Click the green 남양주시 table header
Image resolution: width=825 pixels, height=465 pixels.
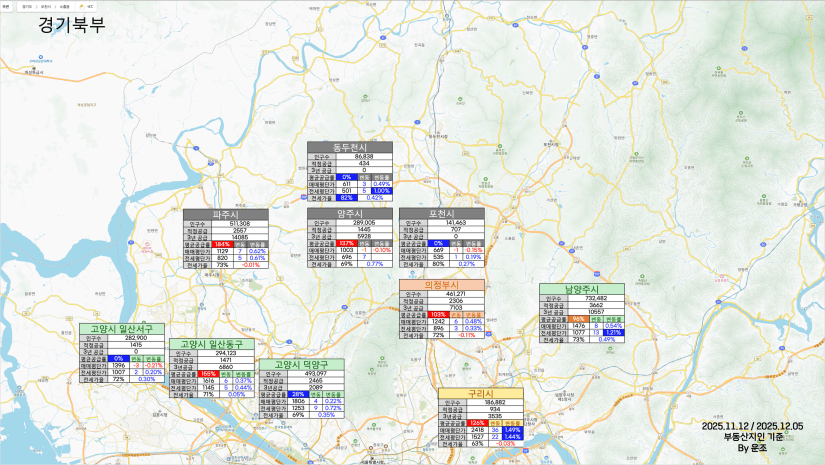581,289
